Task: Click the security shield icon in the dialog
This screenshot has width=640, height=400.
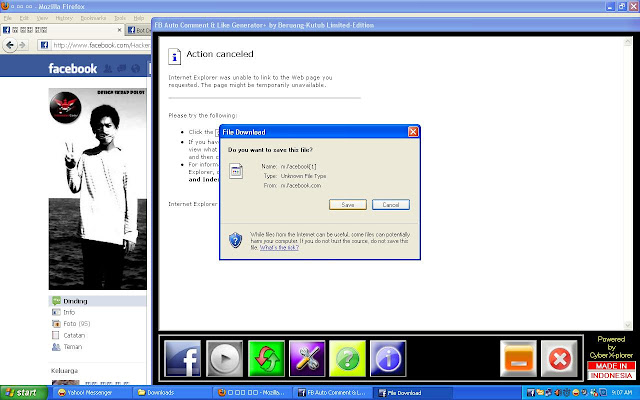Action: [x=236, y=240]
